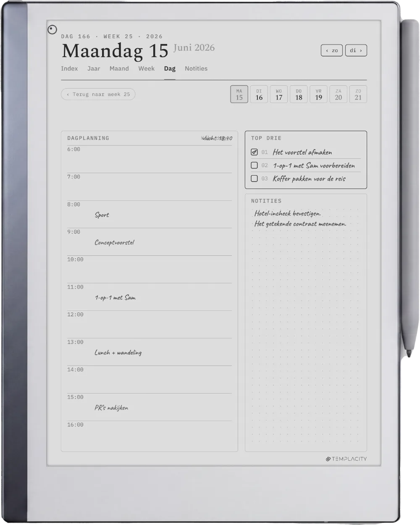Check 'Koffer pakken voor de reis' checkbox
Screen dimensions: 420x525
pos(254,178)
